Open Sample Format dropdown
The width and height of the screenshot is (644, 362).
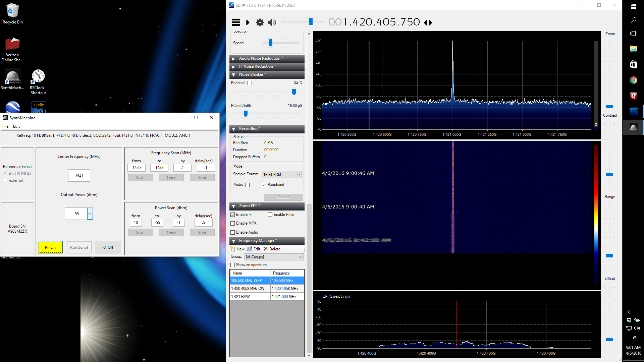[x=281, y=175]
